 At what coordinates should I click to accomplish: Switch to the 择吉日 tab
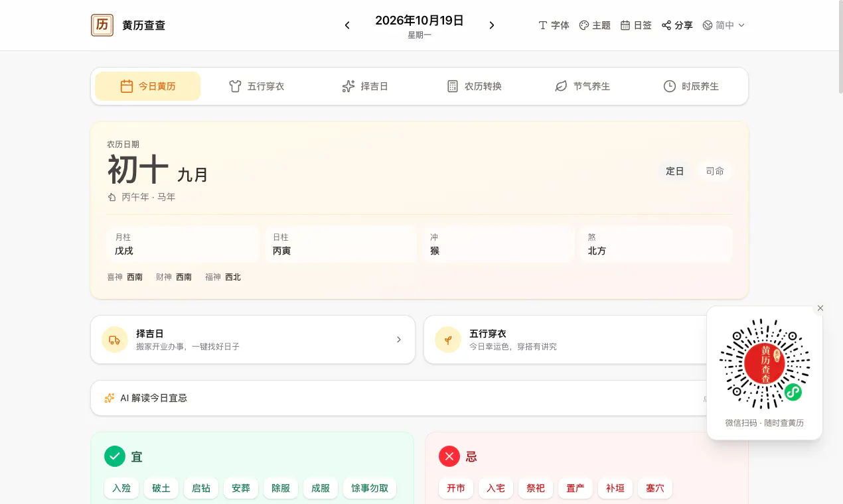pos(365,86)
